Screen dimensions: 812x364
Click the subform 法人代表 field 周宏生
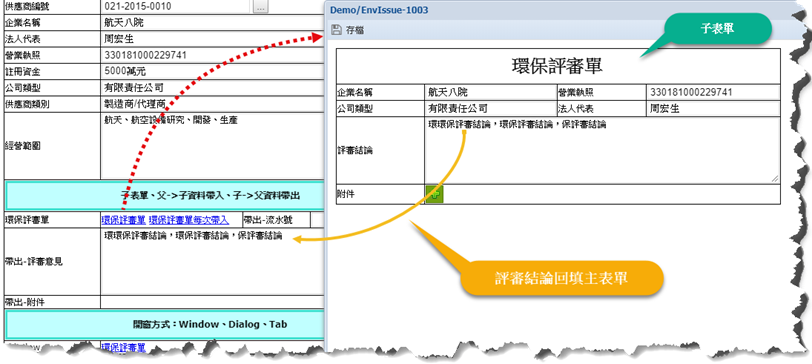tap(713, 109)
